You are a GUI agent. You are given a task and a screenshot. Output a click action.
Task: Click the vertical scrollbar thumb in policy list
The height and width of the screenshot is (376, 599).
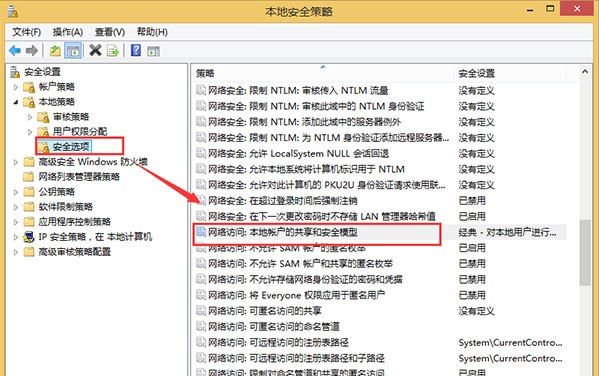(x=584, y=252)
